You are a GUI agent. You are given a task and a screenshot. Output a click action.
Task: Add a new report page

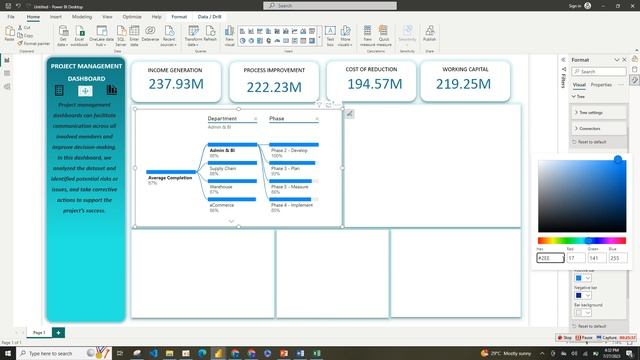[58, 333]
